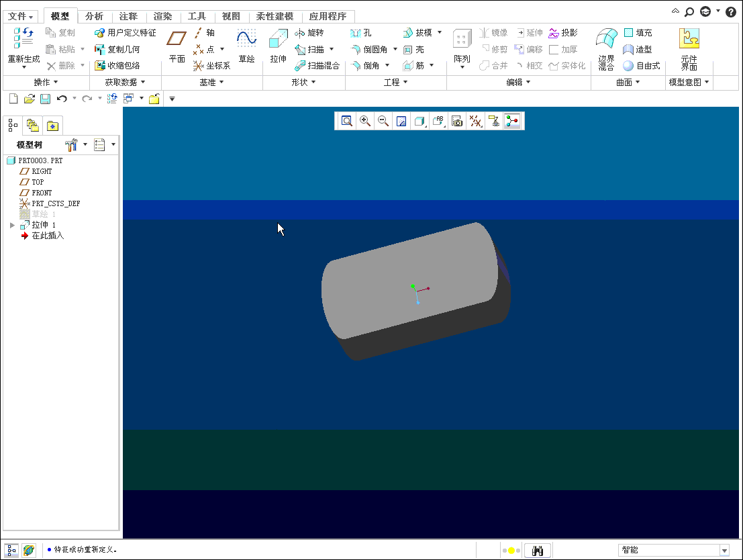Toggle browser display globe icon in status bar

tap(28, 550)
